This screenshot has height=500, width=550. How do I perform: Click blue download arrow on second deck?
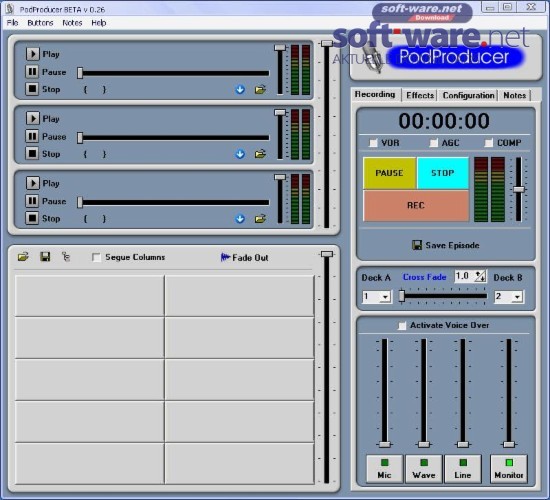point(240,154)
